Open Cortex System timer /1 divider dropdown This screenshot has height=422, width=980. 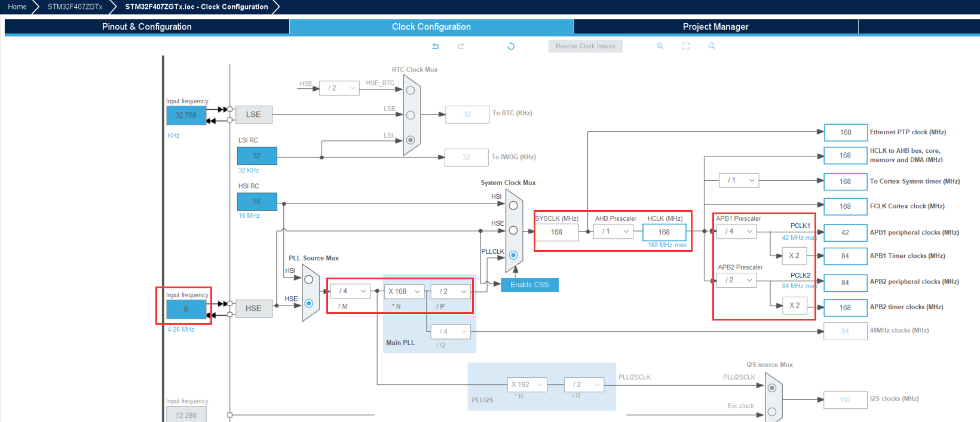click(739, 180)
